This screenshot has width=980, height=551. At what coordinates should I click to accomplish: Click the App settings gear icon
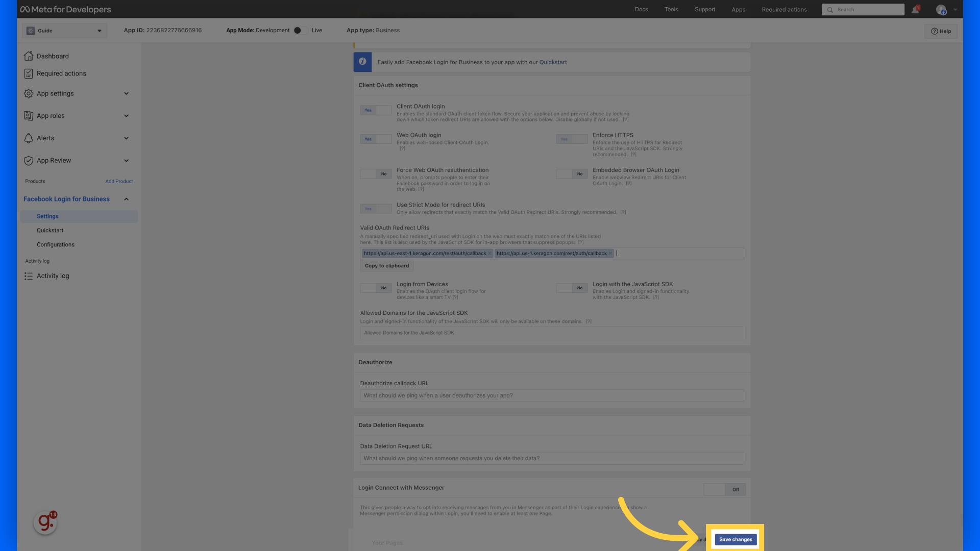(x=29, y=93)
